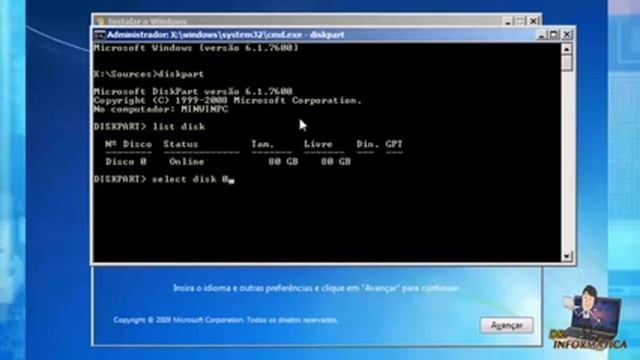640x360 pixels.
Task: Click the 'Disco 0' row entry
Action: [x=126, y=162]
